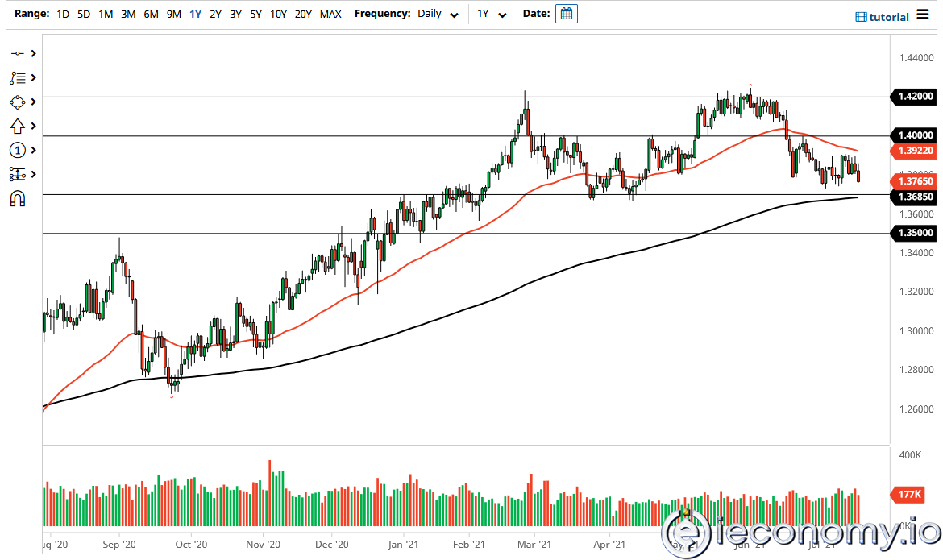Switch the range to 6M
943x560 pixels.
[x=151, y=14]
